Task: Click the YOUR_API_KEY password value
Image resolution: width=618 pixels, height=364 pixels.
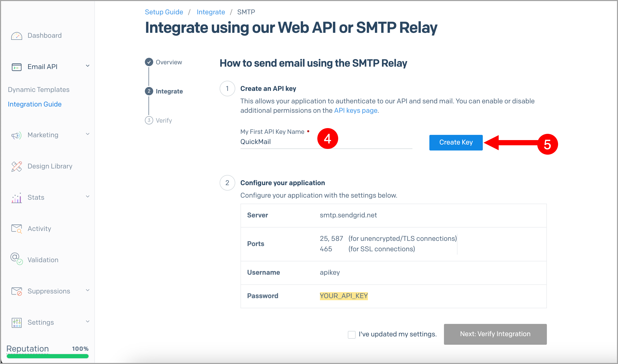Action: pyautogui.click(x=344, y=296)
